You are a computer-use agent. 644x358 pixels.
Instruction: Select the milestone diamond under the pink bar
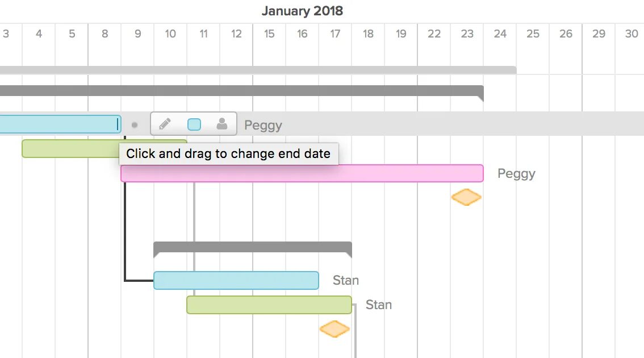[x=466, y=197]
